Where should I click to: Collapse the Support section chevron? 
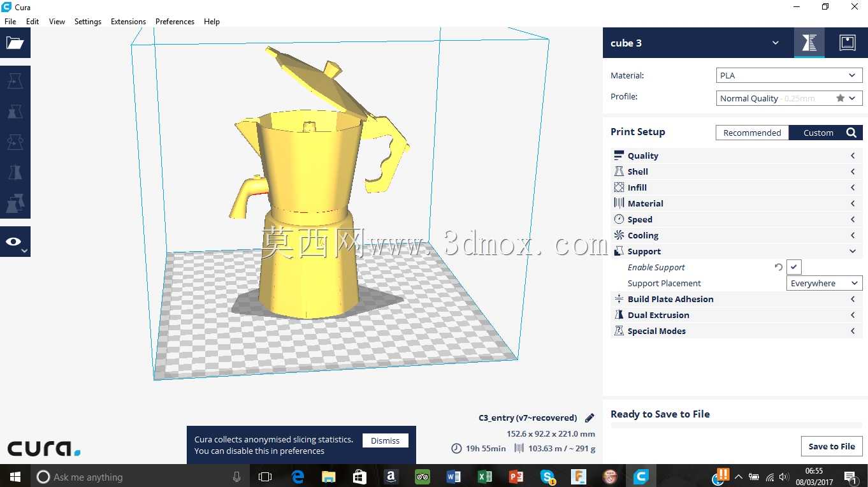853,251
